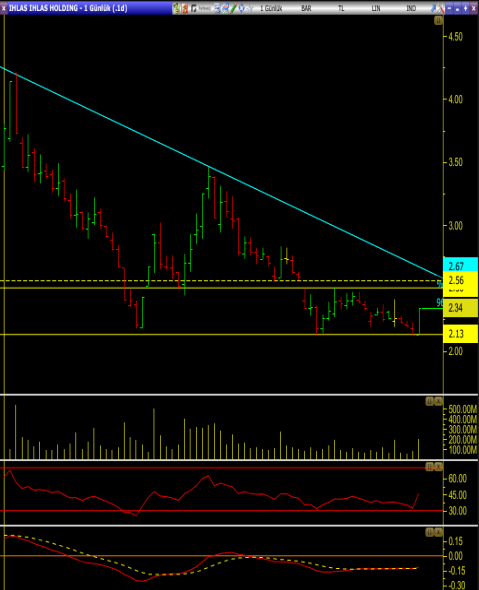Click the first toolbar icon after the title

[x=176, y=8]
